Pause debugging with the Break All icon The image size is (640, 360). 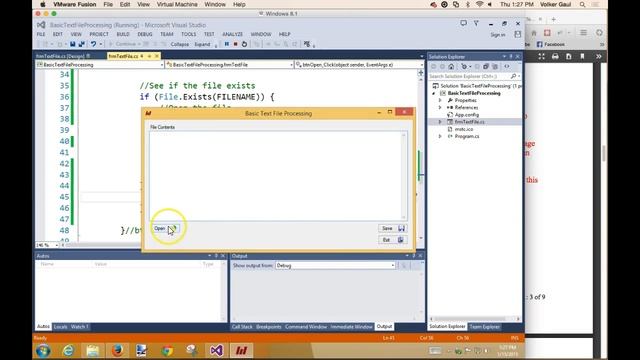[x=227, y=44]
